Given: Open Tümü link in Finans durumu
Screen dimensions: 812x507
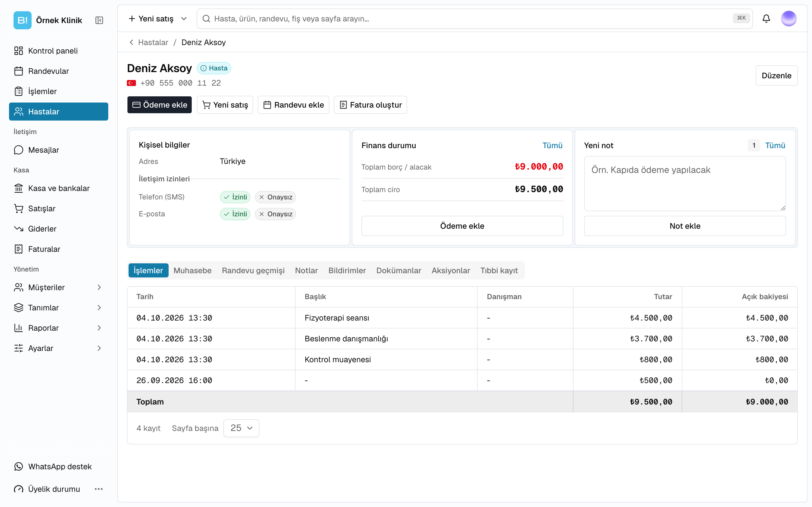Looking at the screenshot, I should [552, 146].
